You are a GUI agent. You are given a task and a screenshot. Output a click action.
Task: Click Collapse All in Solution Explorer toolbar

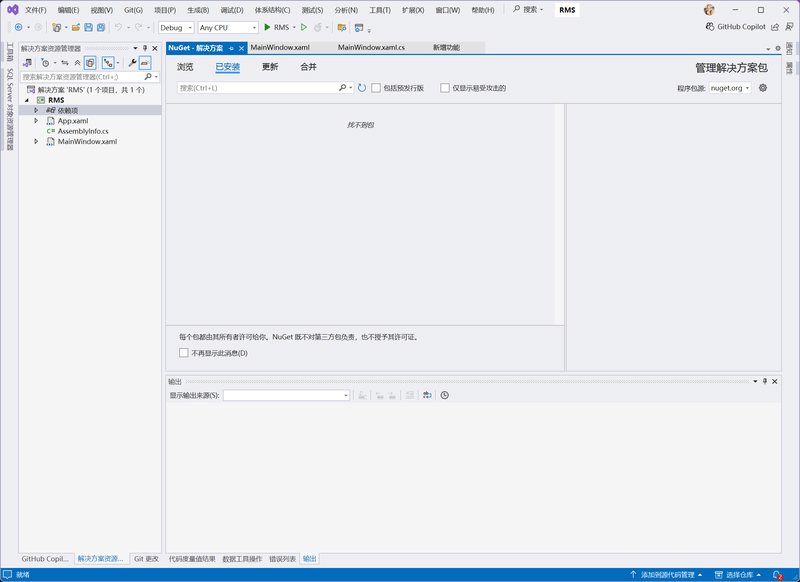(77, 62)
